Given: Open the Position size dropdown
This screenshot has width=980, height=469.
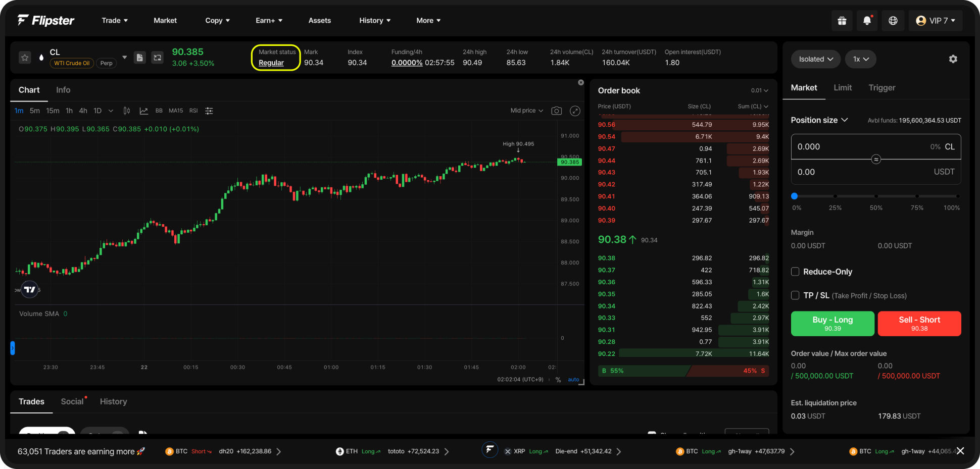Looking at the screenshot, I should pos(819,120).
